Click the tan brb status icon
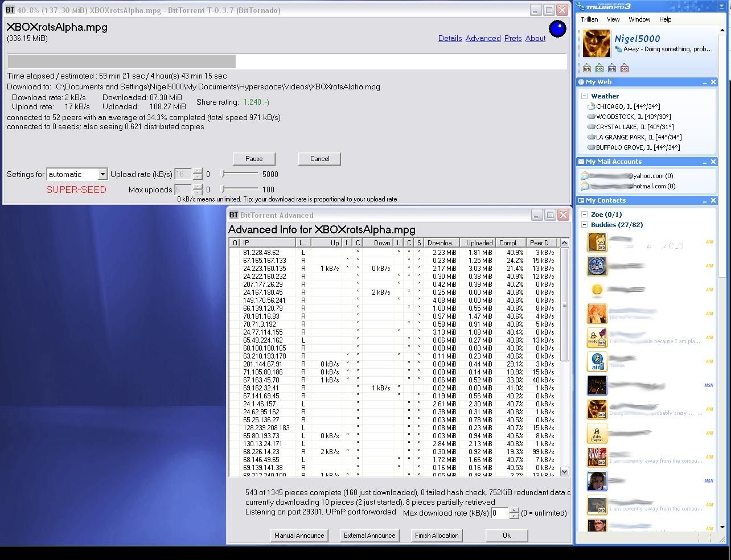Viewport: 731px width, 560px height. (587, 68)
